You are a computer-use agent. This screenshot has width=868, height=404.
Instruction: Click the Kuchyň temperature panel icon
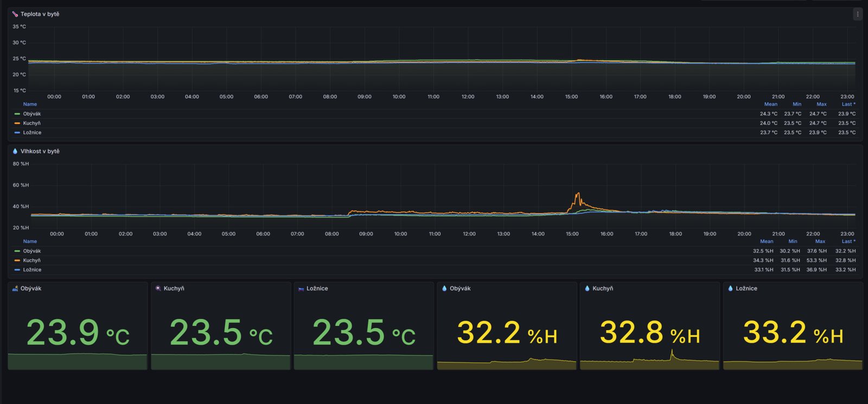pyautogui.click(x=158, y=288)
